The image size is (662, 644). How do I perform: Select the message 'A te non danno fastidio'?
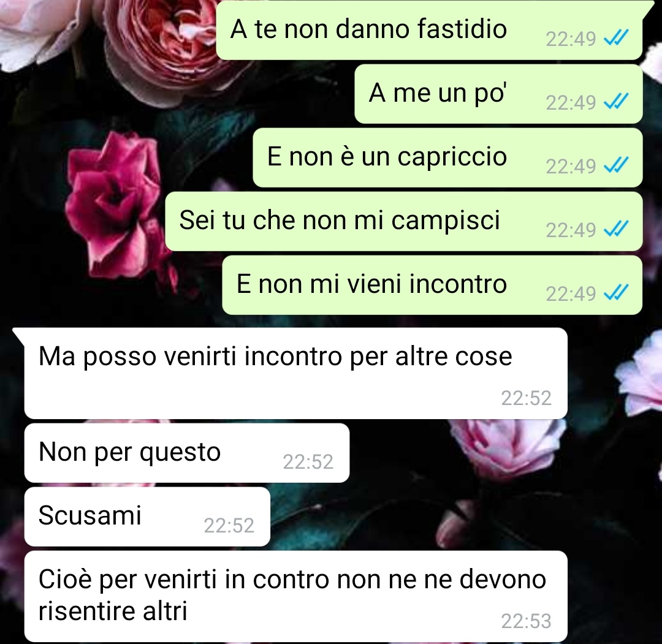click(x=429, y=30)
